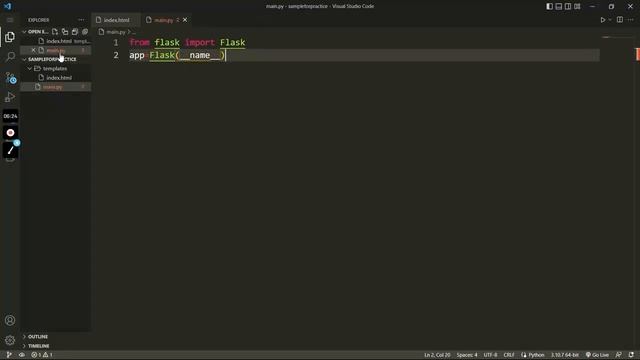Click the feedback icon in status bar
Viewport: 640px width, 360px height.
pyautogui.click(x=618, y=355)
